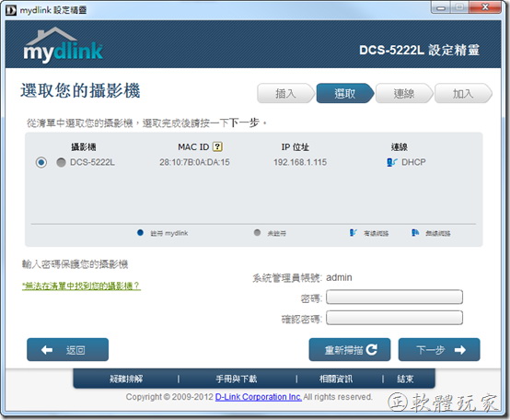The height and width of the screenshot is (420, 510).
Task: Click the grey status dot beside DCS-5222L
Action: click(61, 162)
